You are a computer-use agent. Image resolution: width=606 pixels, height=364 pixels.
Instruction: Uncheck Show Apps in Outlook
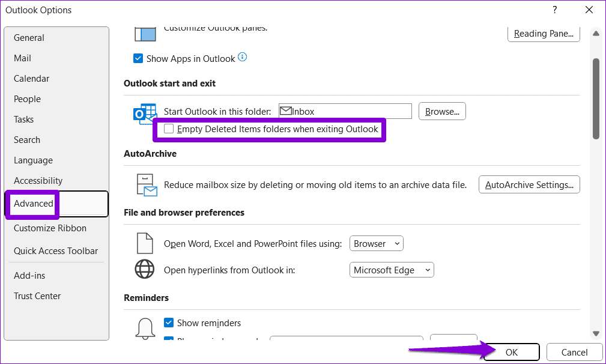tap(138, 58)
